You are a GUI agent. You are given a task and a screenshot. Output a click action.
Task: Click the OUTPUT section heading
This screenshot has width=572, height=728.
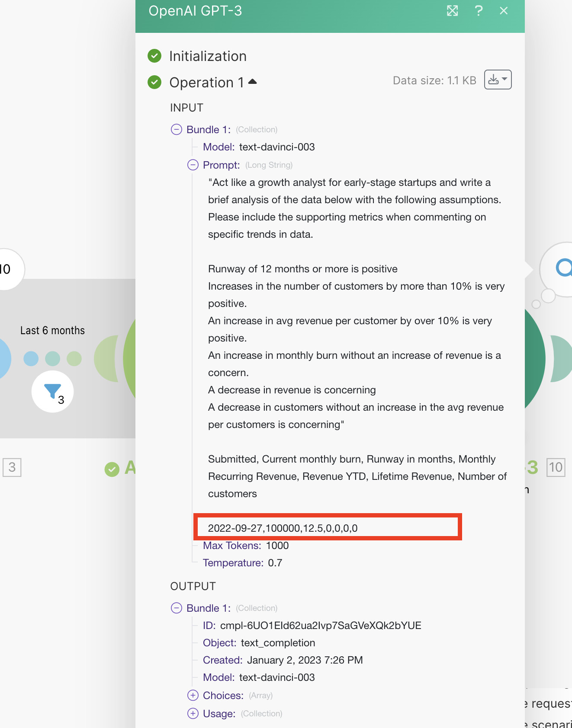point(193,586)
